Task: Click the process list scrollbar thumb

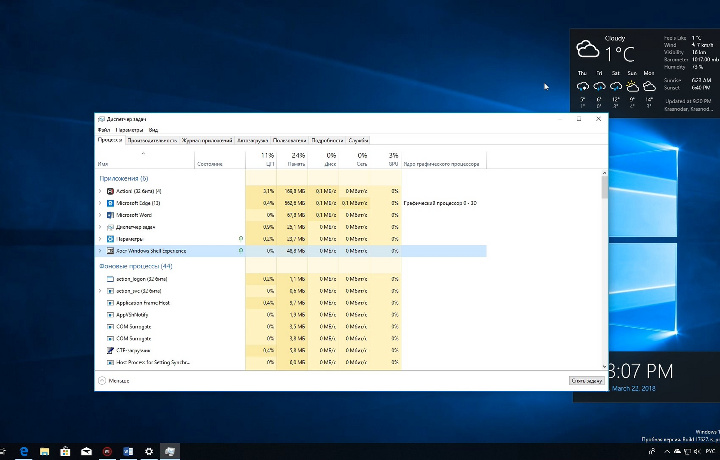Action: pos(604,188)
